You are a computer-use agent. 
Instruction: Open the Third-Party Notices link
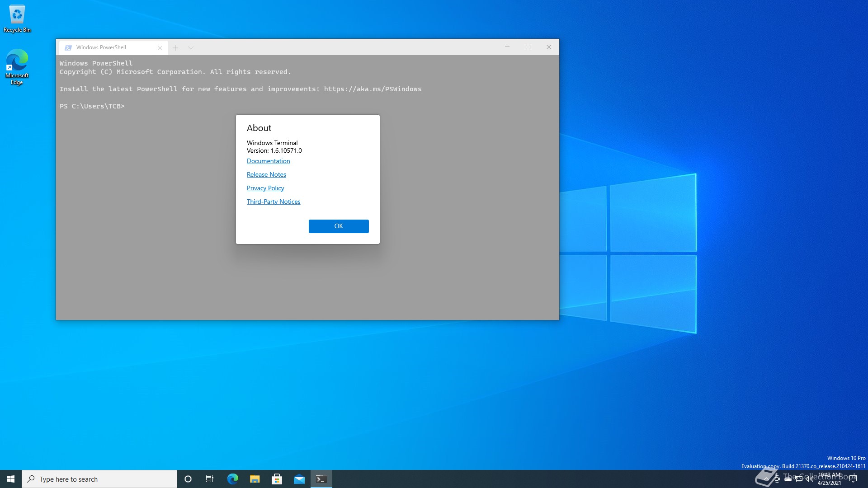point(274,202)
